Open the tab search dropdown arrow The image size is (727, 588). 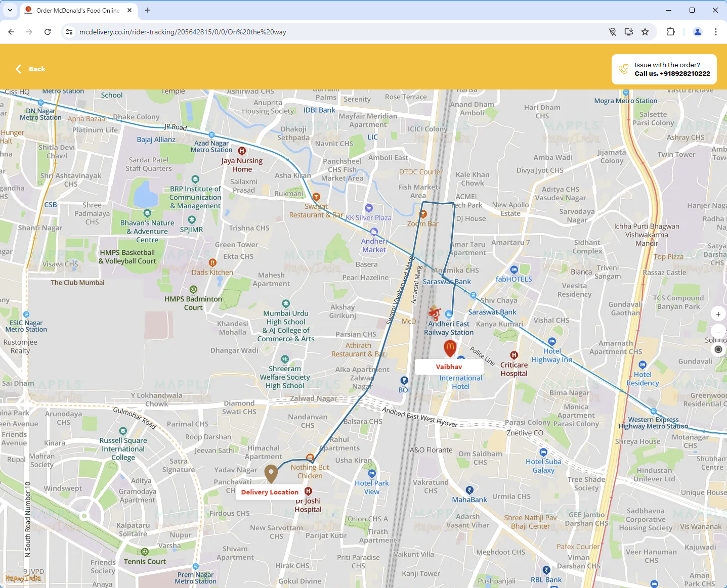coord(10,10)
